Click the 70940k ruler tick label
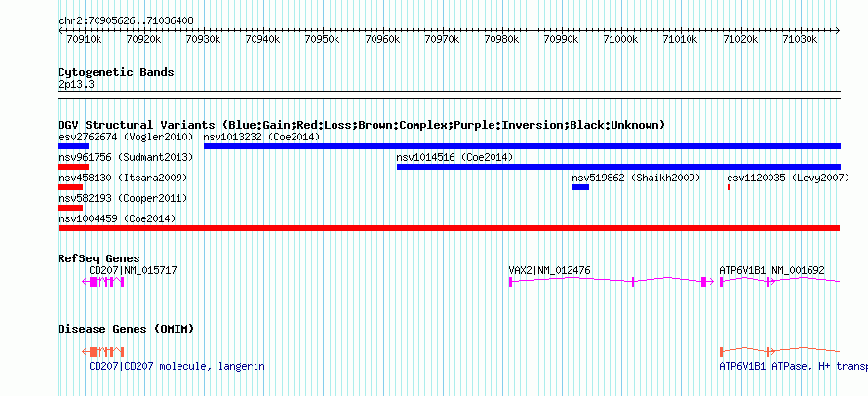Screen dimensions: 868x396 click(263, 39)
